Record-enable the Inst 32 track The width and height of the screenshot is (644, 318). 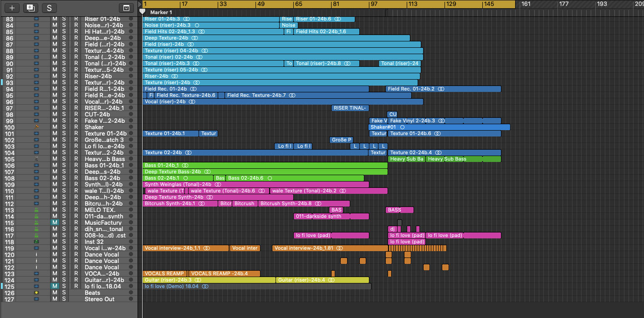click(77, 242)
